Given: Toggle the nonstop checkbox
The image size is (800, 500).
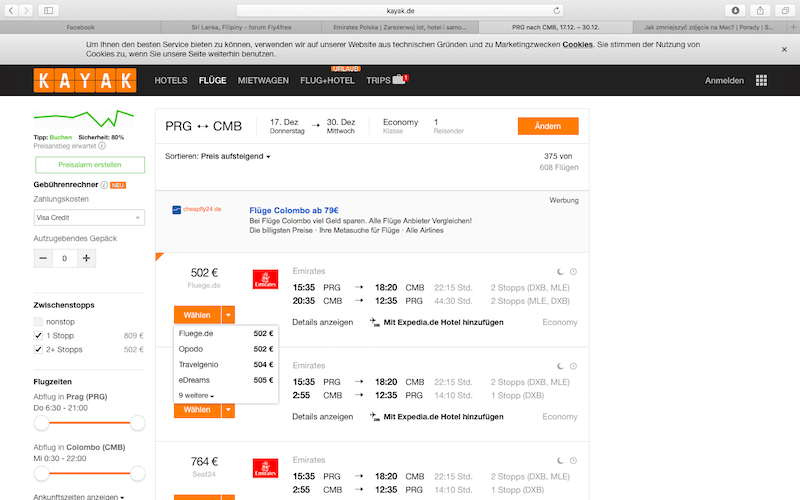Looking at the screenshot, I should (x=38, y=321).
